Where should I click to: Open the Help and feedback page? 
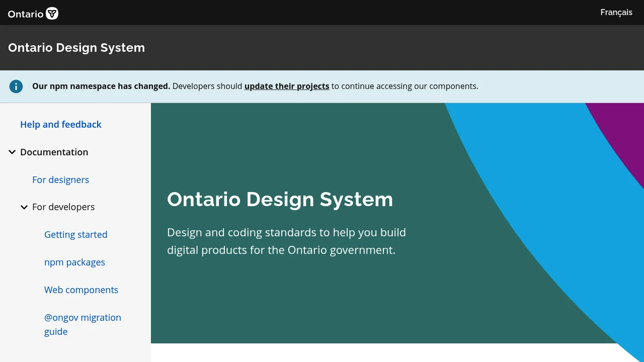pyautogui.click(x=60, y=124)
